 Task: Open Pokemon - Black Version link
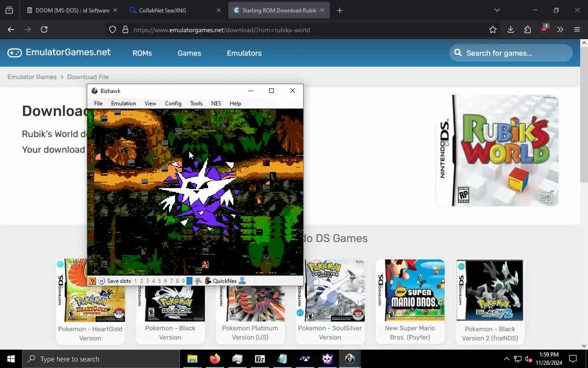(x=170, y=333)
